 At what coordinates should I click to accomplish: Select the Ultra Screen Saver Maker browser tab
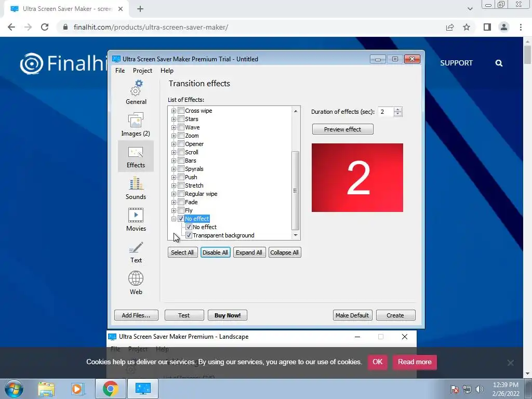click(x=67, y=9)
